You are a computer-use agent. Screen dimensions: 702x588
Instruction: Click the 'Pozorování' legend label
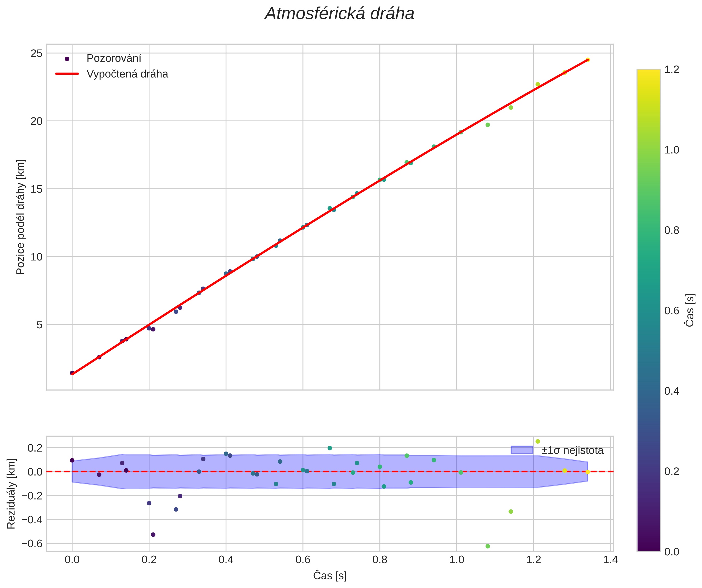(x=114, y=58)
